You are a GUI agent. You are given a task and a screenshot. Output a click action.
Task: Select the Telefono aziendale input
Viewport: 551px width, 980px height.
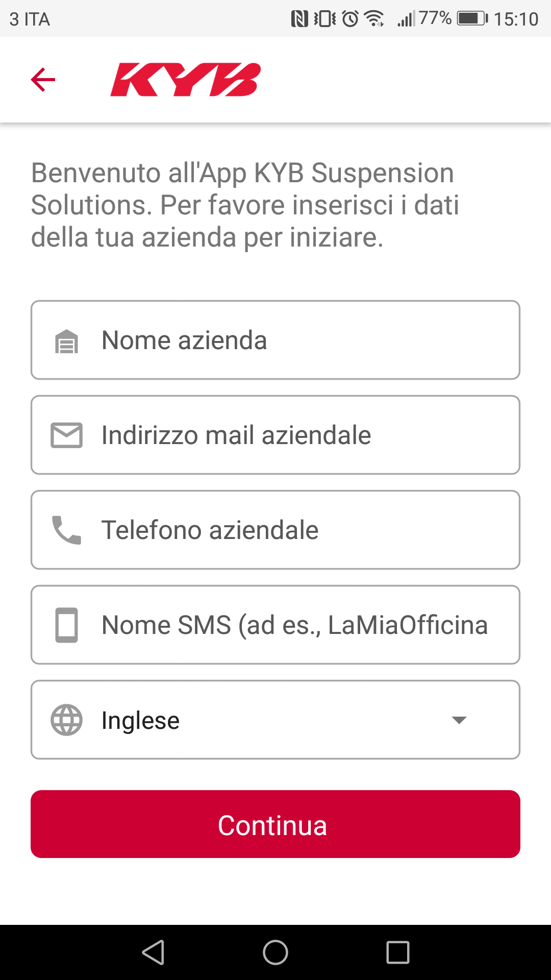pos(306,530)
